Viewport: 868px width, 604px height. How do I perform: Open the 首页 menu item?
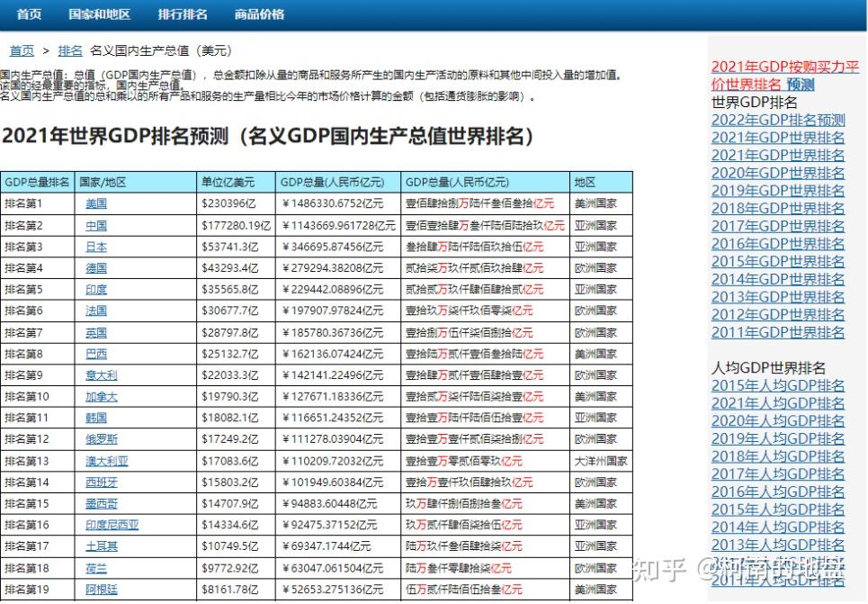pos(28,14)
